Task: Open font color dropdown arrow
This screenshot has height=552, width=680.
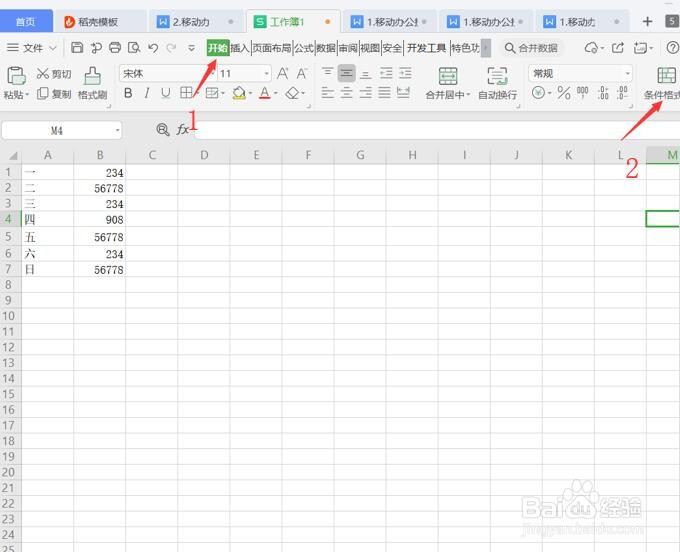Action: [x=275, y=93]
